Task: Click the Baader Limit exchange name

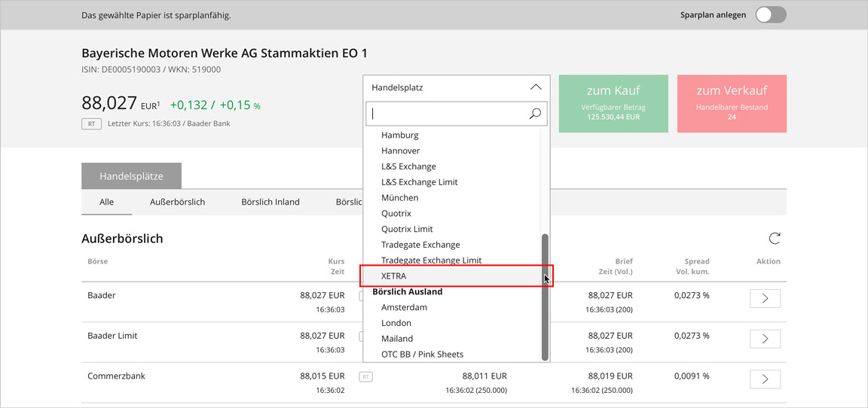Action: click(112, 336)
